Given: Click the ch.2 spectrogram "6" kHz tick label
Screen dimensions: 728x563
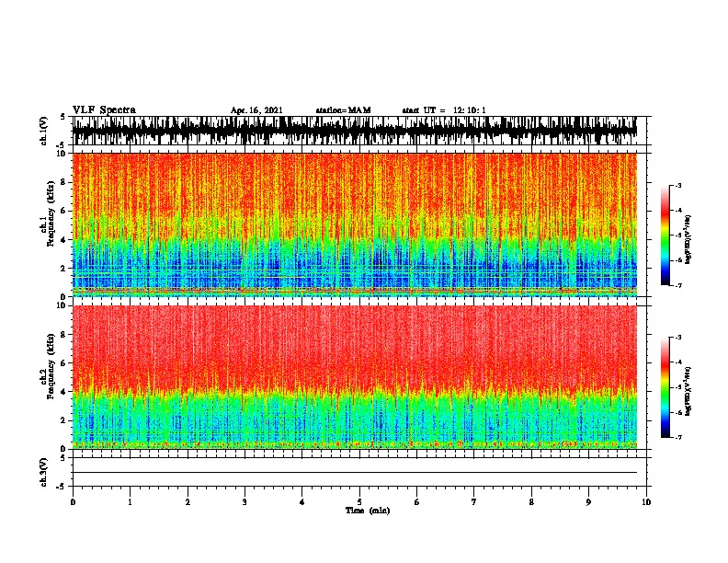Looking at the screenshot, I should pos(64,363).
